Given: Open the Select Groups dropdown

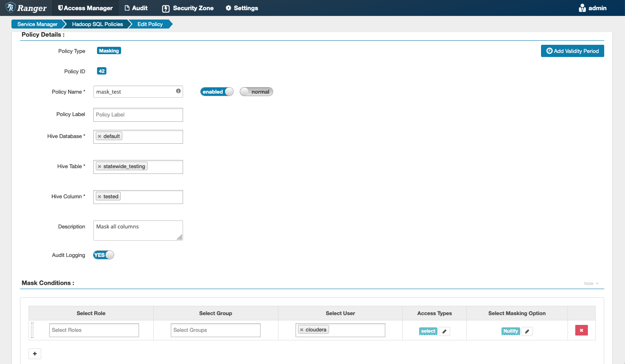Looking at the screenshot, I should (x=215, y=330).
